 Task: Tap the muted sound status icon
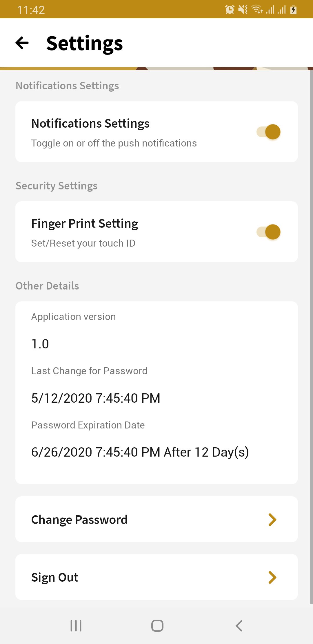(243, 10)
